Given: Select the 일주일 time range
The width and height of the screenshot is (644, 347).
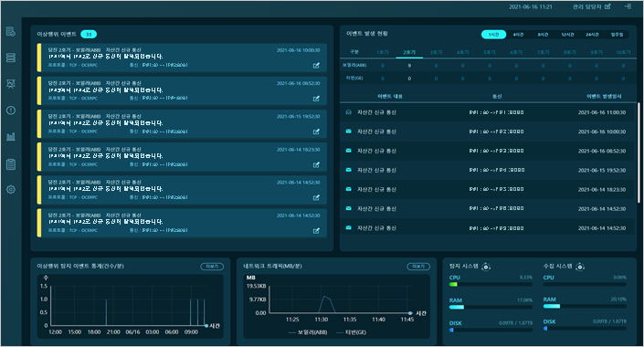Looking at the screenshot, I should click(617, 35).
